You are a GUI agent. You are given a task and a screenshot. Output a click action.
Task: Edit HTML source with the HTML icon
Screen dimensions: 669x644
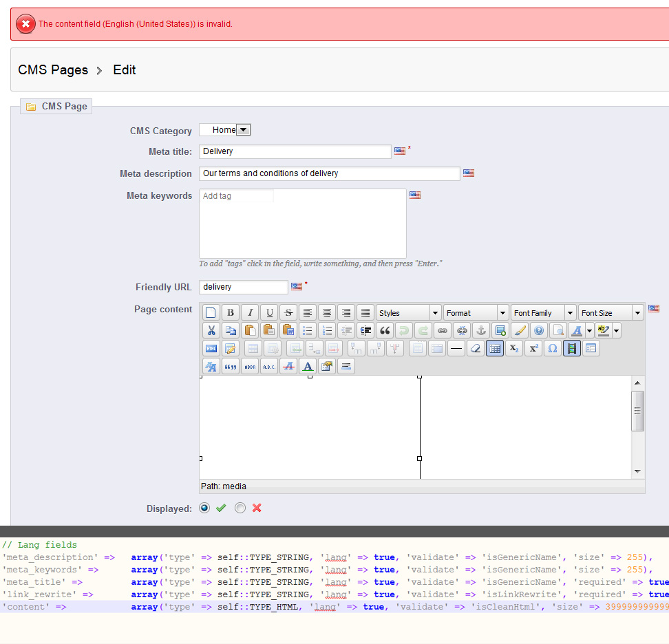(x=211, y=348)
